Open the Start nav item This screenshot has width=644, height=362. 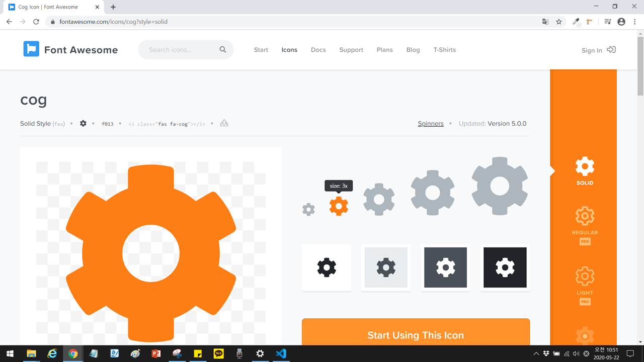[261, 50]
